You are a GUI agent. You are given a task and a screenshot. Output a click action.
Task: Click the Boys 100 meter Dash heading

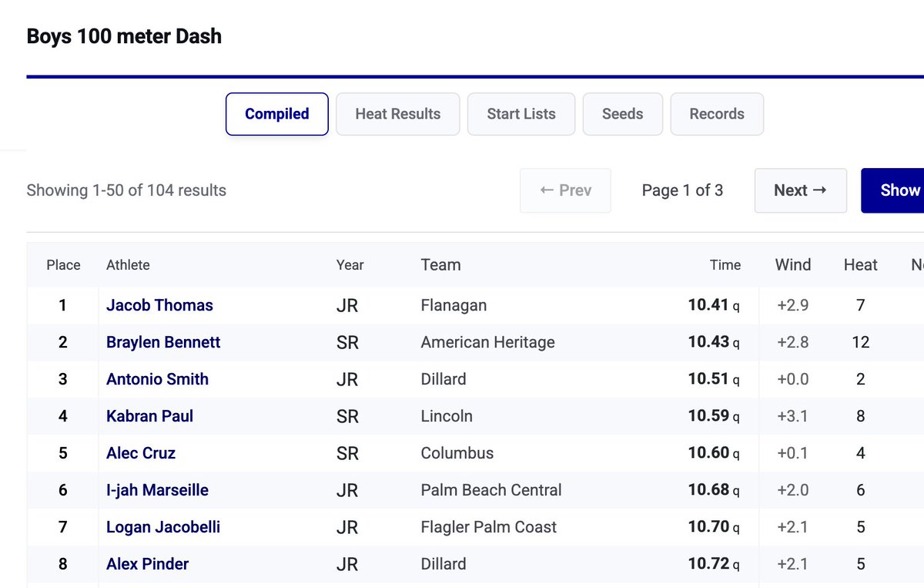pos(124,36)
